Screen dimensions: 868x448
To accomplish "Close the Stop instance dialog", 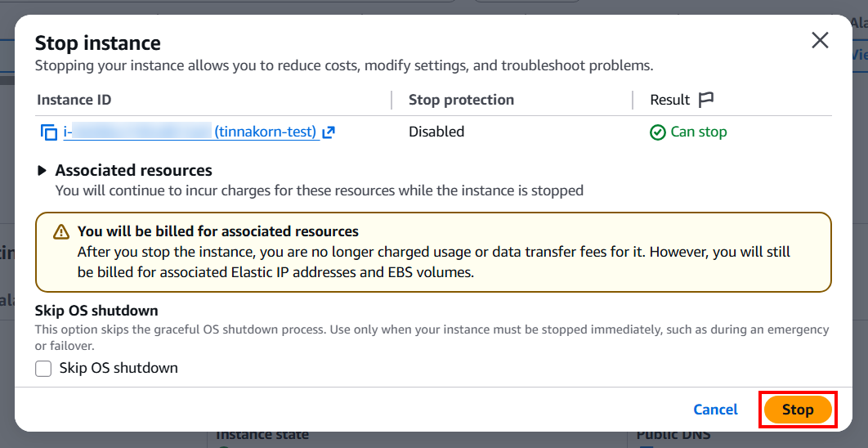I will pos(820,40).
